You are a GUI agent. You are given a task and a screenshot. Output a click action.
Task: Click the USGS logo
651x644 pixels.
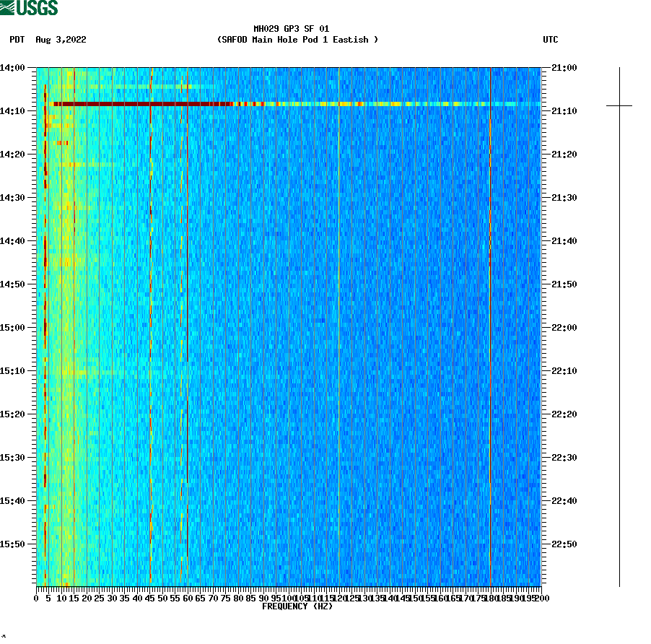click(29, 6)
